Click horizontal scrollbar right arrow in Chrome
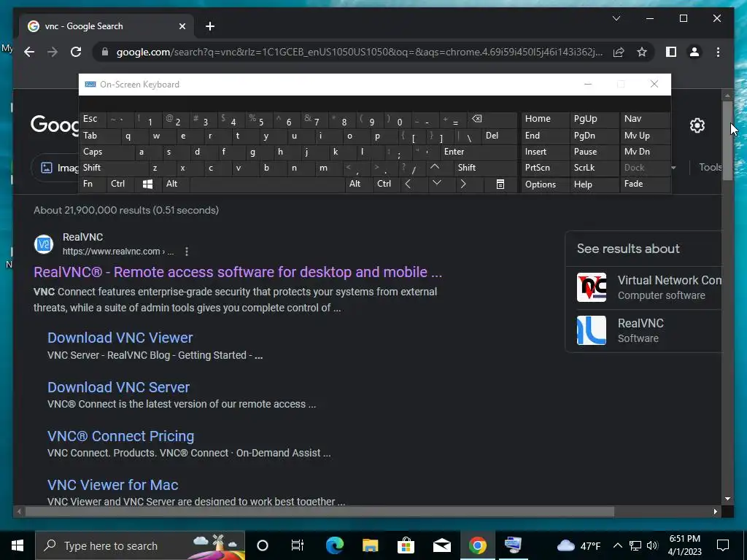Image resolution: width=747 pixels, height=560 pixels. 716,511
